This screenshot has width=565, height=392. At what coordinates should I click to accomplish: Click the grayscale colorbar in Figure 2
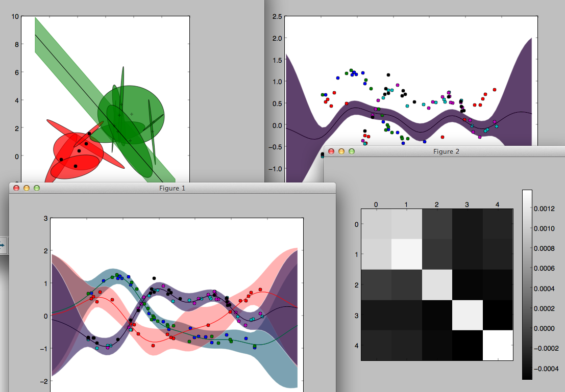pos(527,284)
